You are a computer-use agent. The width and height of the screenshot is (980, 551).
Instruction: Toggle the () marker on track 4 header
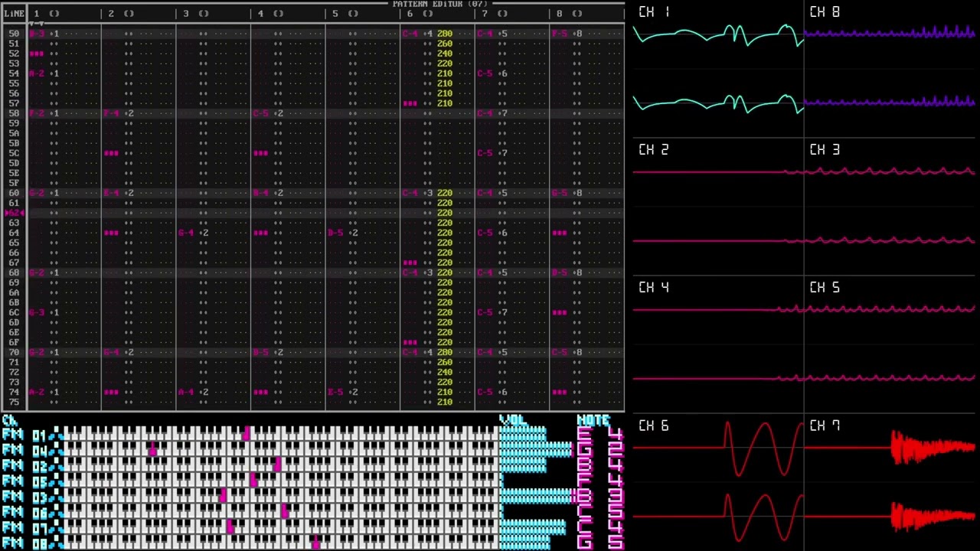coord(278,14)
